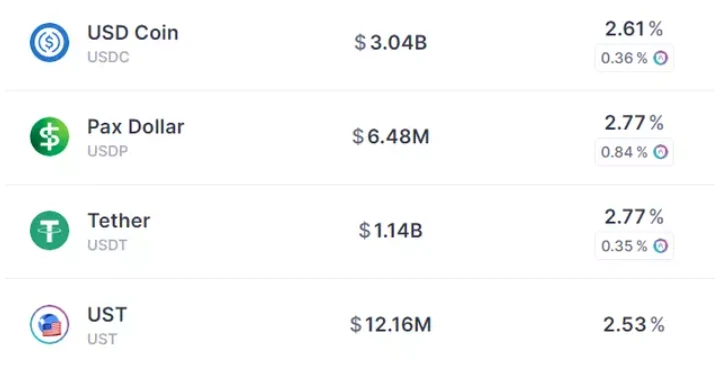Click reward icon beside 0.35% on USDT
Screen dimensions: 715x383
click(660, 246)
